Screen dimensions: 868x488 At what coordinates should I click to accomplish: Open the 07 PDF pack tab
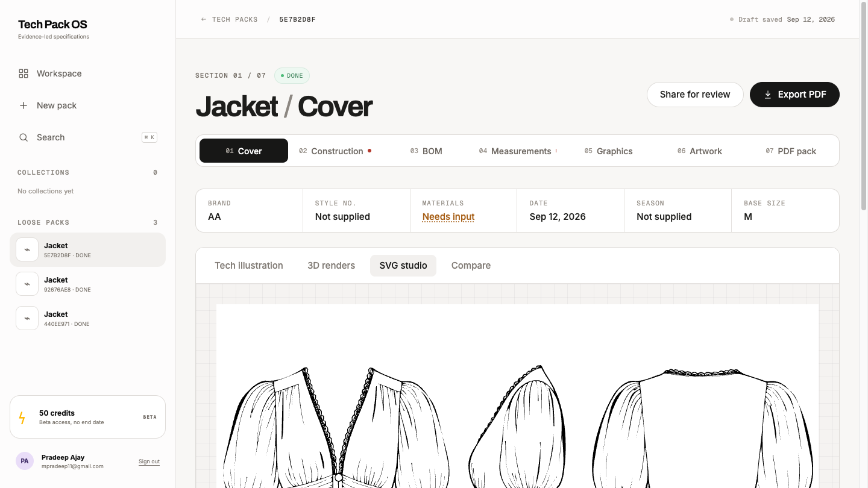791,151
